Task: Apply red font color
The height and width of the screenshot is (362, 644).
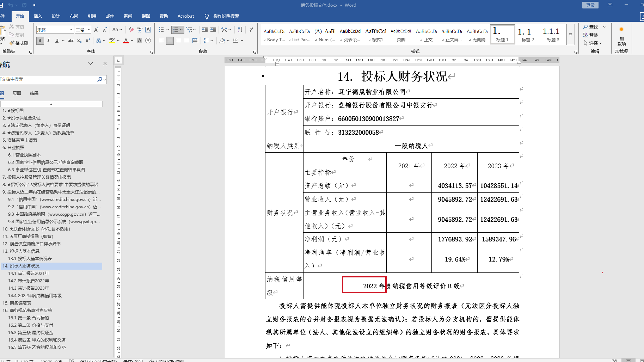Action: coord(126,41)
